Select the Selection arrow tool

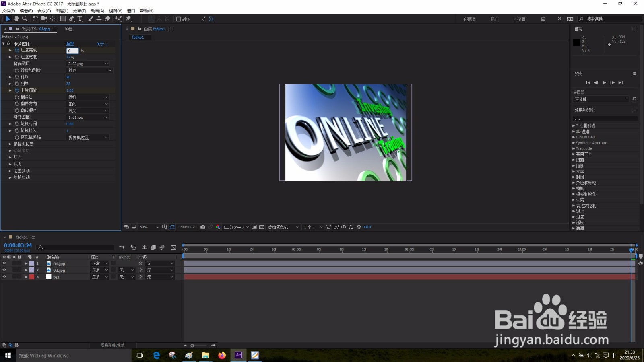[8, 19]
